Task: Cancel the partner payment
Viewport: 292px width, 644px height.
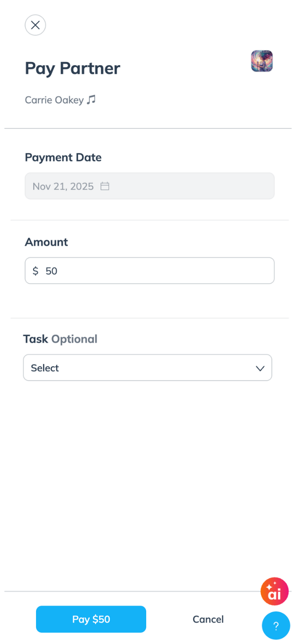Action: (208, 619)
